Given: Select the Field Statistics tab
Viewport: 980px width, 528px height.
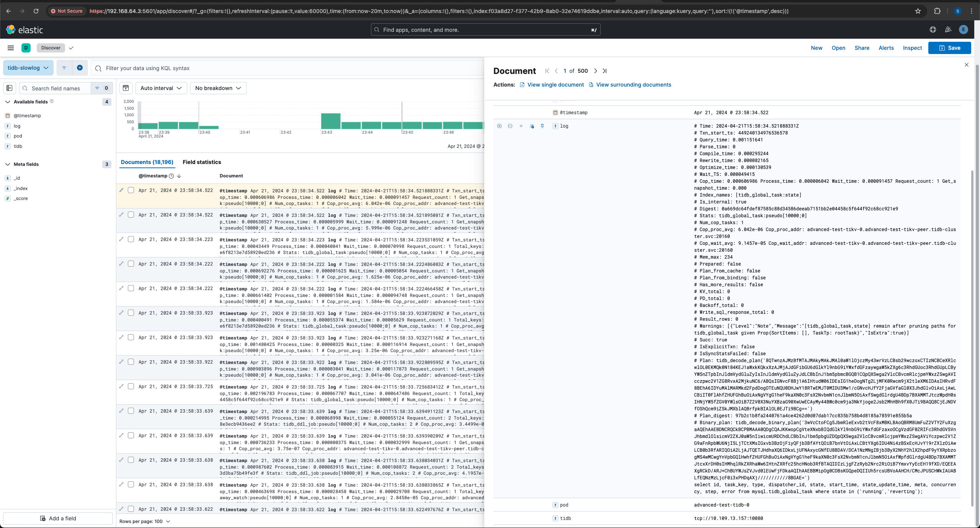Looking at the screenshot, I should point(202,161).
